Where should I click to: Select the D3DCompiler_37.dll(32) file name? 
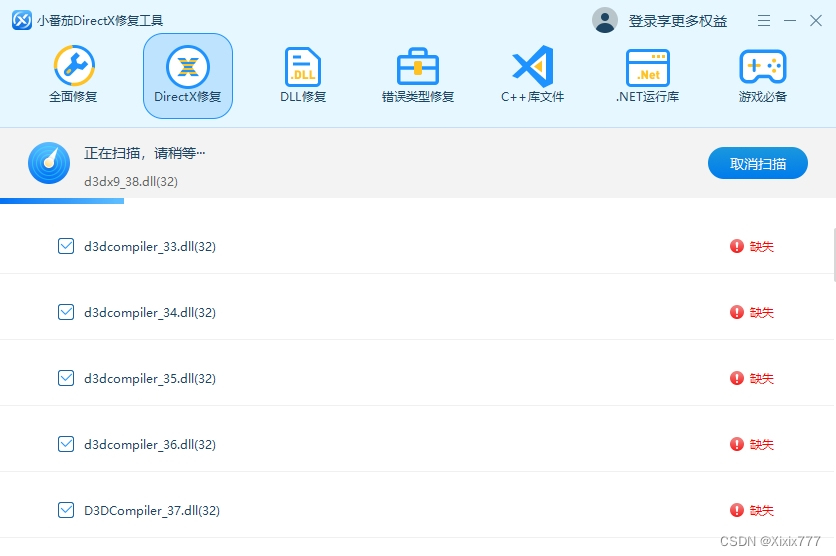click(x=152, y=511)
